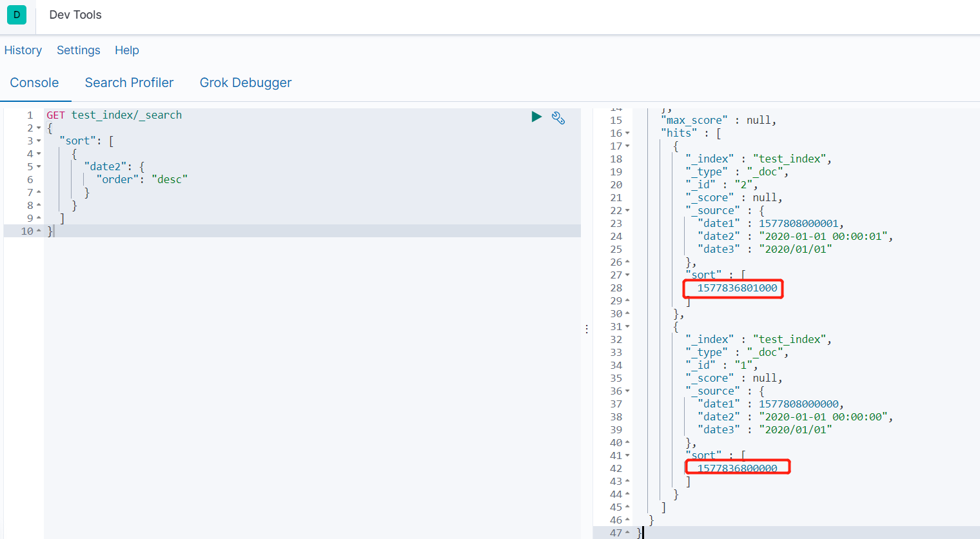980x539 pixels.
Task: Click the "date2": { line in the editor
Action: (114, 166)
